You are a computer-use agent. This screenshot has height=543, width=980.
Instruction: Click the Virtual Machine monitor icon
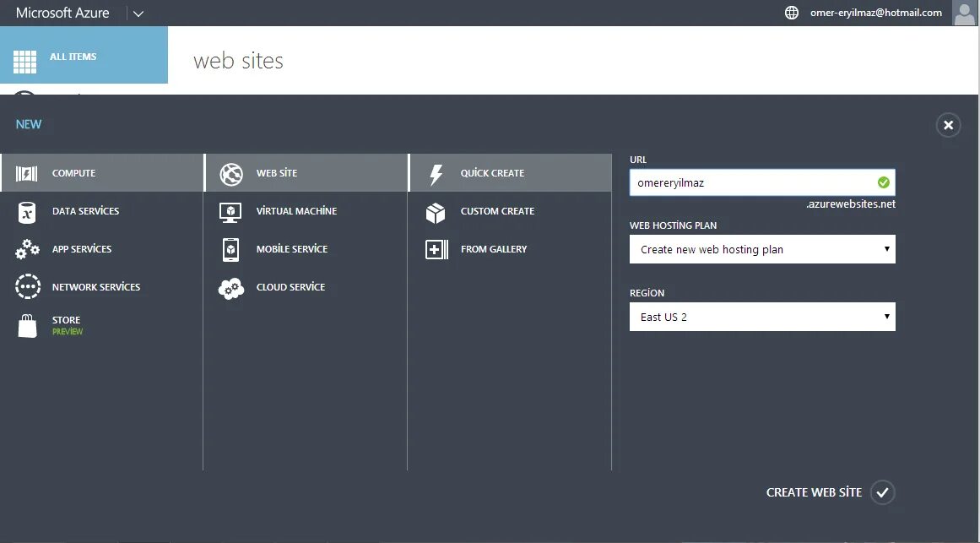click(x=230, y=212)
